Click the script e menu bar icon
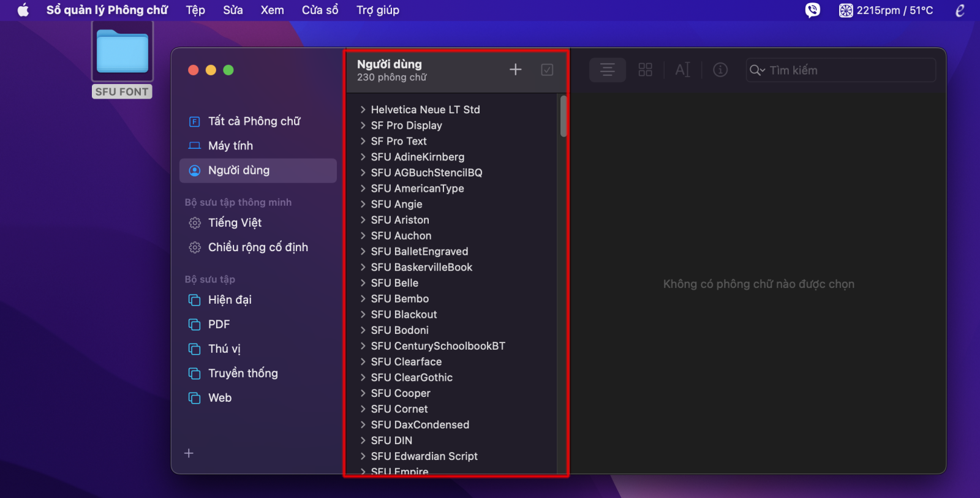Image resolution: width=980 pixels, height=498 pixels. [960, 10]
